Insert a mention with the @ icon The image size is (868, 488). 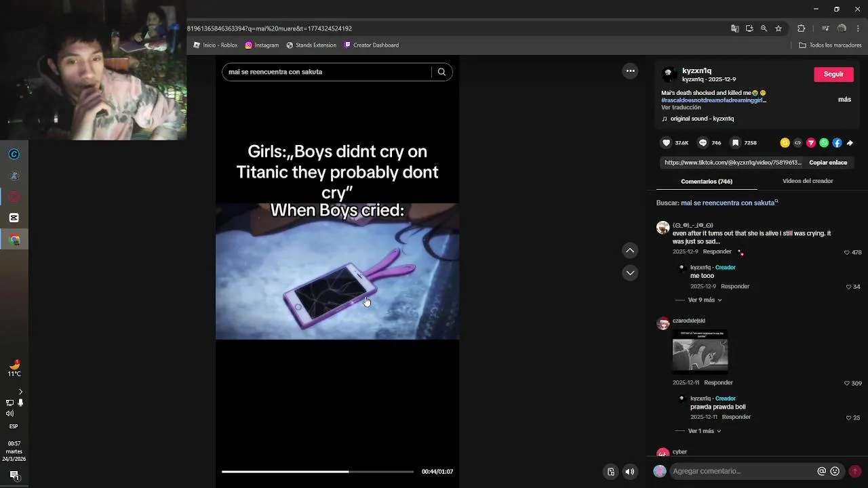pyautogui.click(x=822, y=471)
